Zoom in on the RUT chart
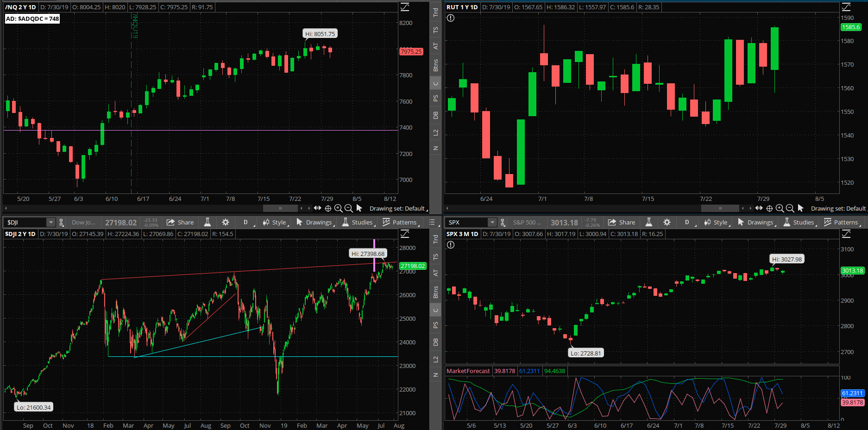This screenshot has width=868, height=430. pos(780,208)
